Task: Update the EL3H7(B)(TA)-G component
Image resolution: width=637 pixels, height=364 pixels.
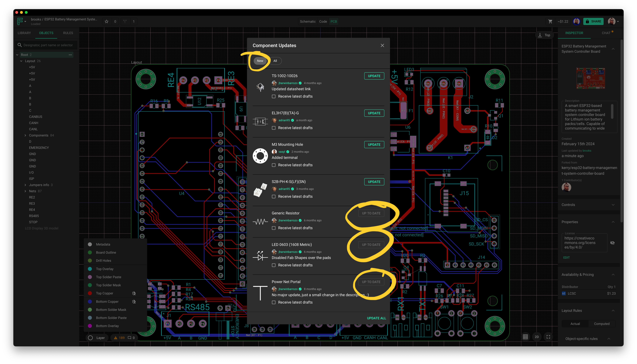Action: coord(374,113)
